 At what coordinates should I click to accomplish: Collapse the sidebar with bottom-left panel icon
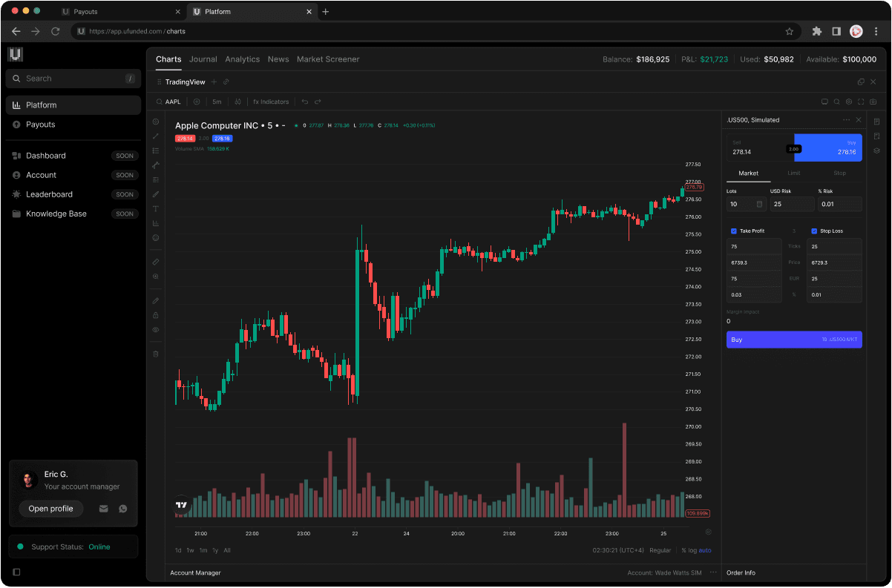17,572
